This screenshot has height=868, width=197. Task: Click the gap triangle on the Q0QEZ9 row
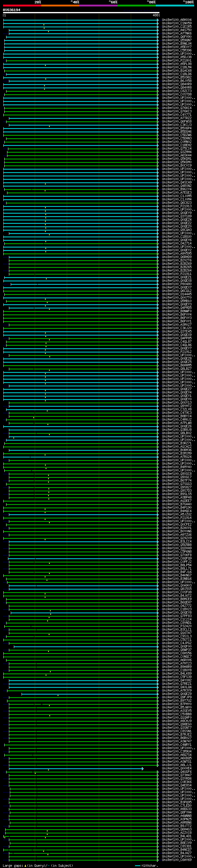pyautogui.click(x=58, y=695)
